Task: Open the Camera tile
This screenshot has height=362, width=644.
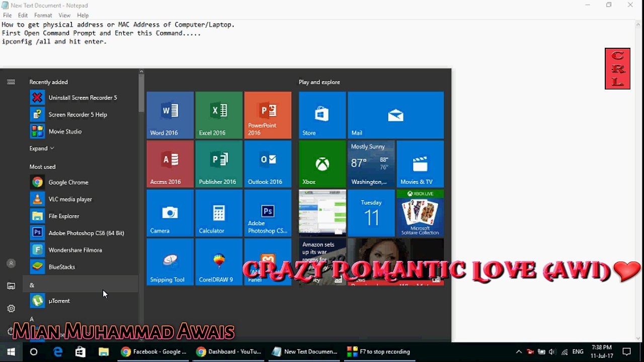Action: [170, 213]
